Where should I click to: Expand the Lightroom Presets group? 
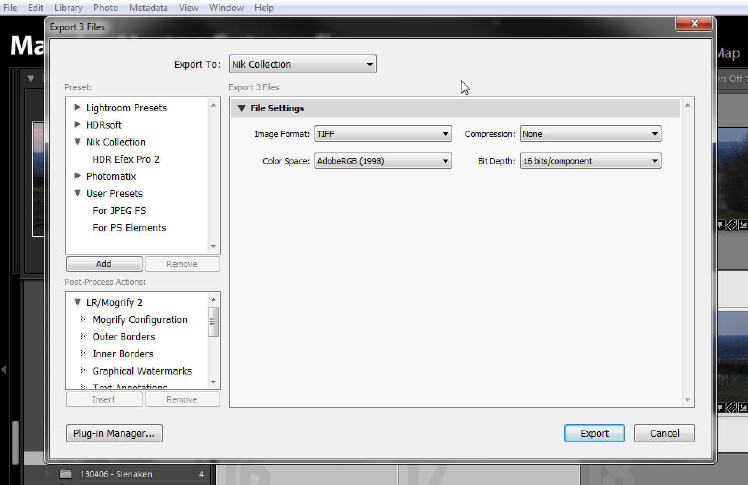(x=77, y=107)
